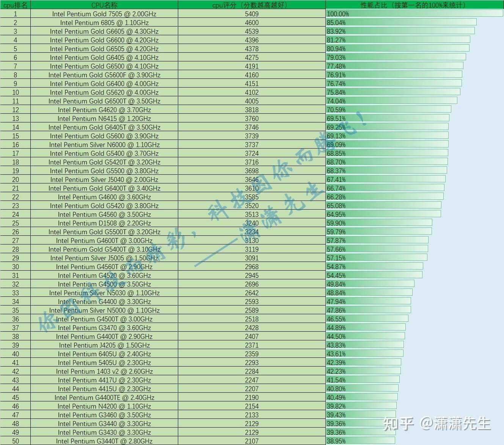
Task: Select "Intel Pentium Gold G5600F @ 3.90GHz"
Action: click(x=104, y=75)
